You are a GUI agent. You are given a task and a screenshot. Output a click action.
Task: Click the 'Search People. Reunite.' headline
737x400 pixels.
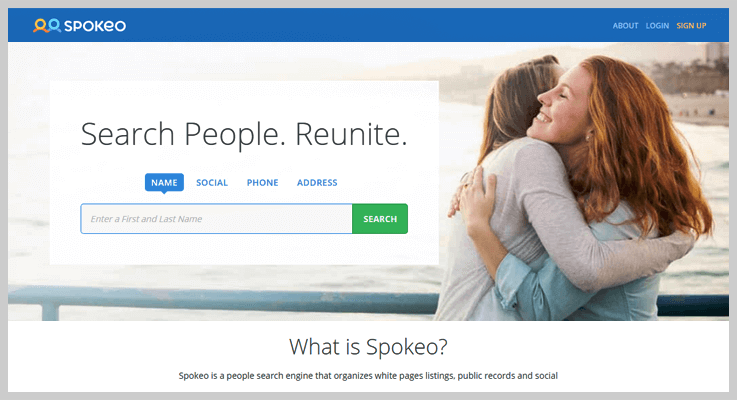[244, 134]
